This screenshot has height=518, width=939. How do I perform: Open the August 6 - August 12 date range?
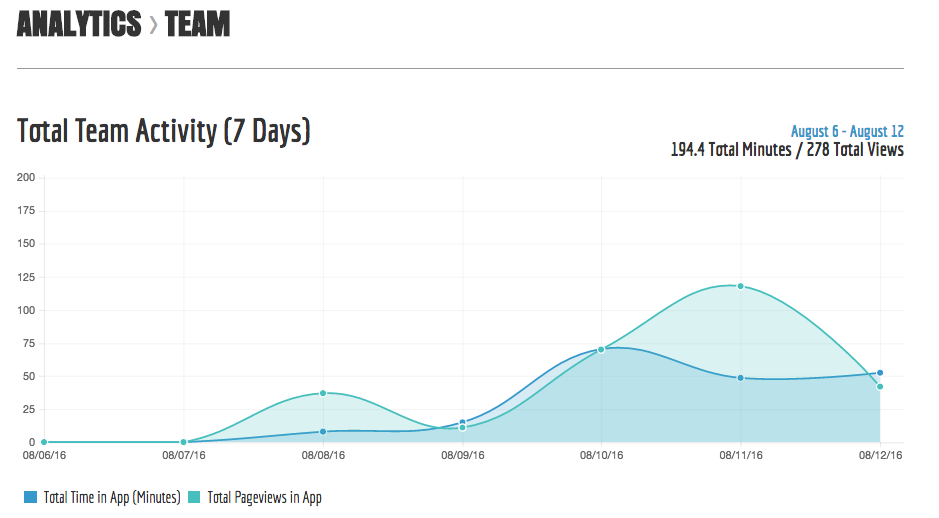pyautogui.click(x=846, y=131)
